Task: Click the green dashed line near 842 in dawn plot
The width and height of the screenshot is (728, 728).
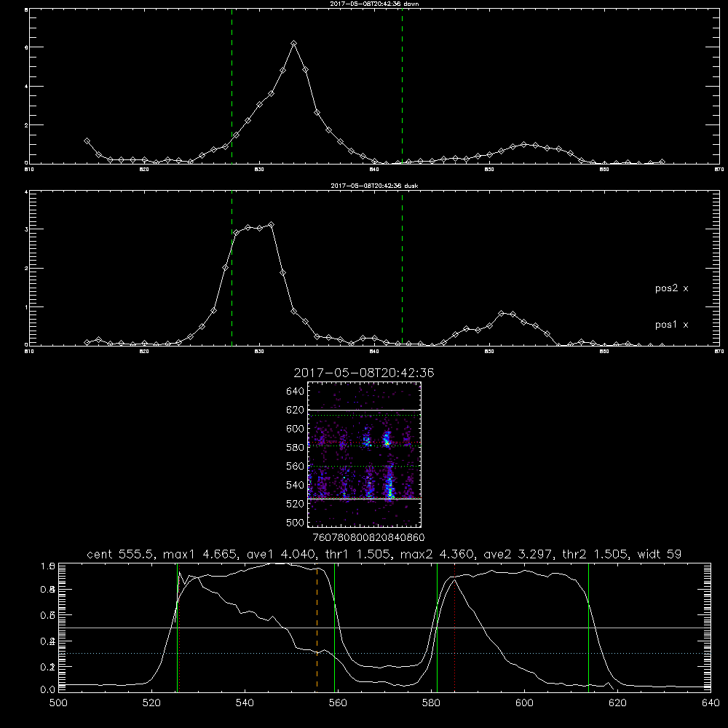Action: coord(402,86)
